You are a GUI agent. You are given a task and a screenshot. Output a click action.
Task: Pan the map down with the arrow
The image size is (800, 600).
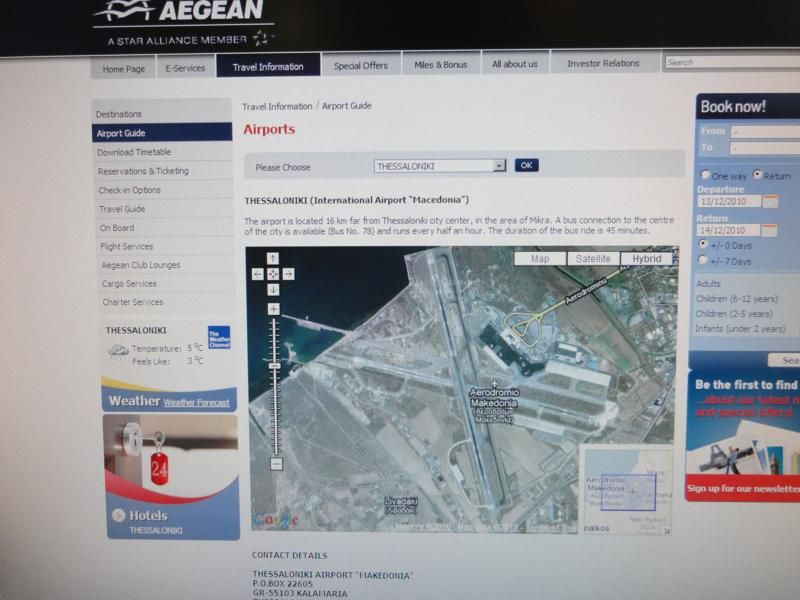(x=273, y=290)
